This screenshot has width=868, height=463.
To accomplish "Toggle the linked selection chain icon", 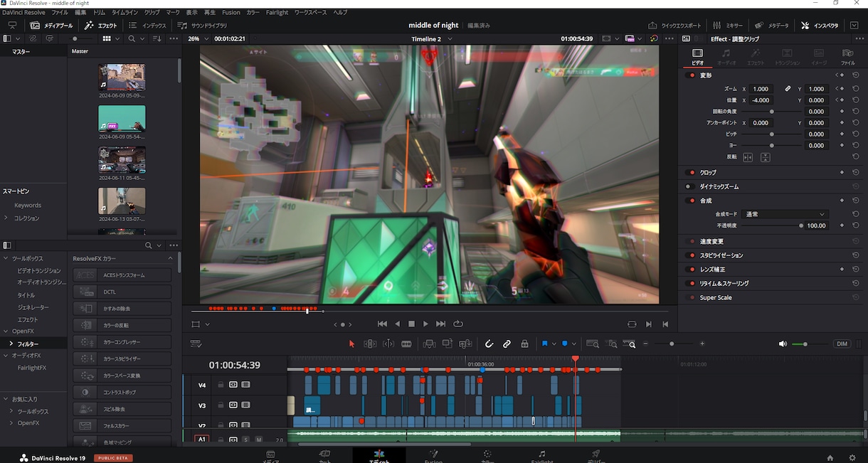I will (507, 344).
